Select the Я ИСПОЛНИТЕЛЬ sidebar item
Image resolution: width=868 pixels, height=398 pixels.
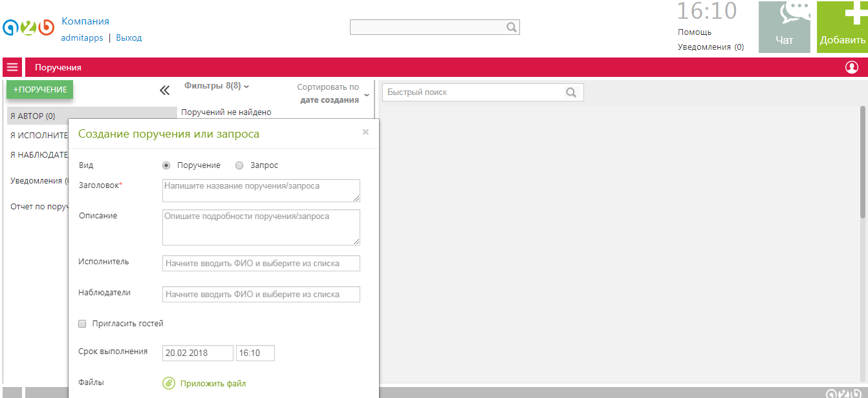tap(39, 136)
